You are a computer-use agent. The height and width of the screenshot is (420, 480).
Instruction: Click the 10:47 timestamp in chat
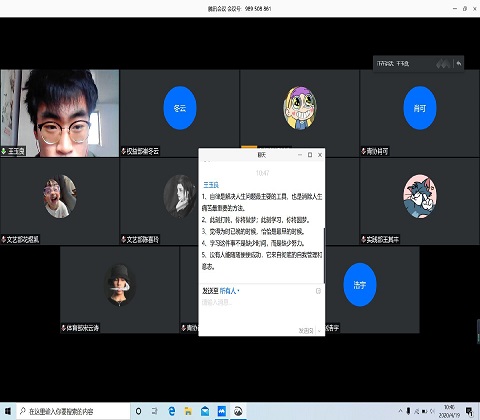tap(262, 173)
